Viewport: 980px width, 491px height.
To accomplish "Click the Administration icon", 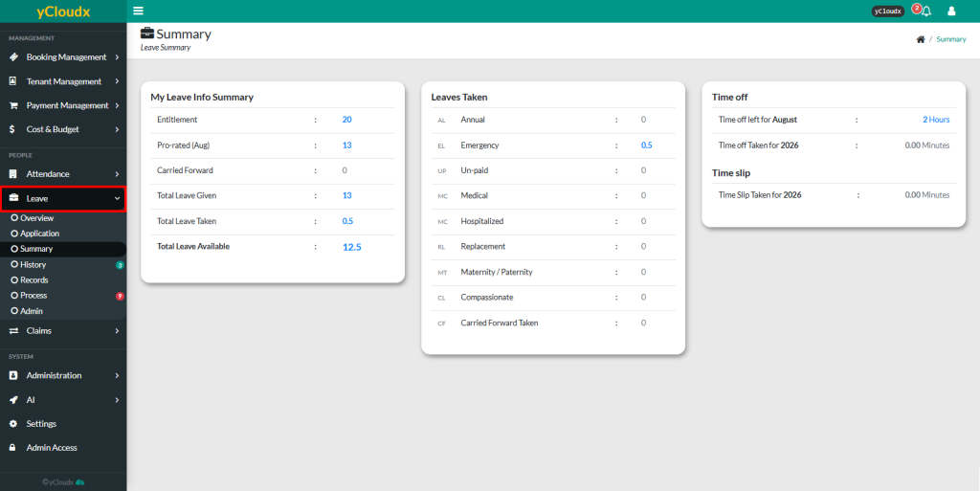I will click(13, 375).
